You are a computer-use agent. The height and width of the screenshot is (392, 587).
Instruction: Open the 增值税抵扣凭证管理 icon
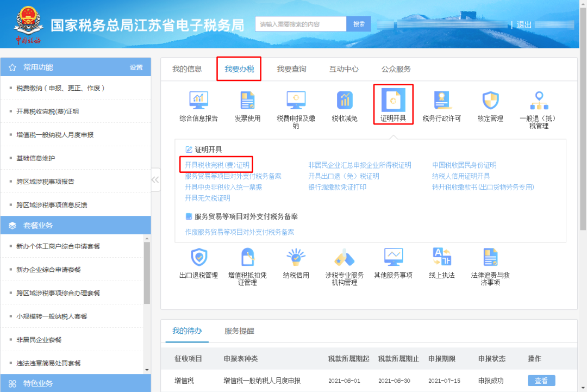click(247, 257)
